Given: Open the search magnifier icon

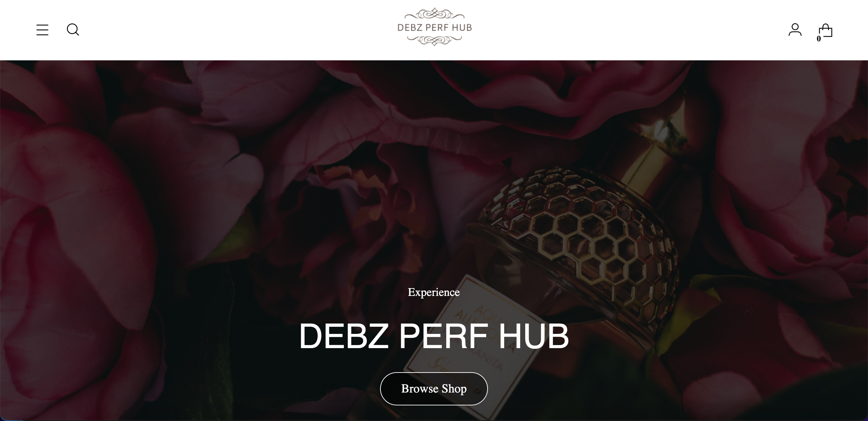Looking at the screenshot, I should tap(73, 30).
